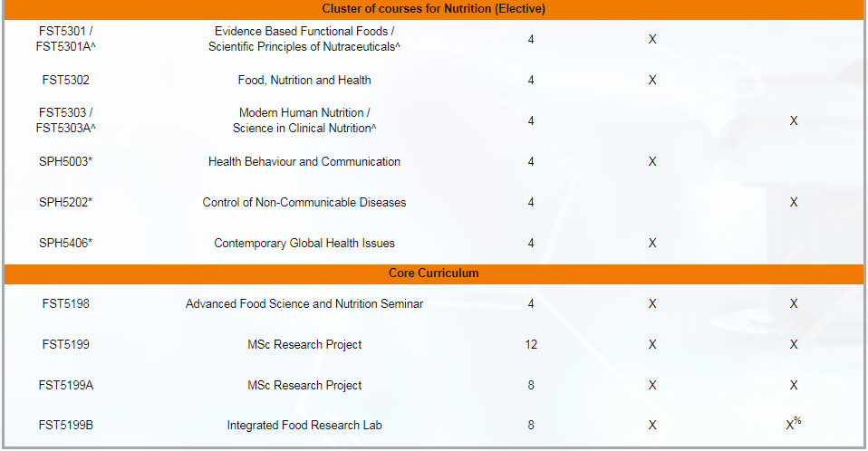Select 'Food, Nutrition and Health' course title
868x451 pixels.
[x=304, y=81]
